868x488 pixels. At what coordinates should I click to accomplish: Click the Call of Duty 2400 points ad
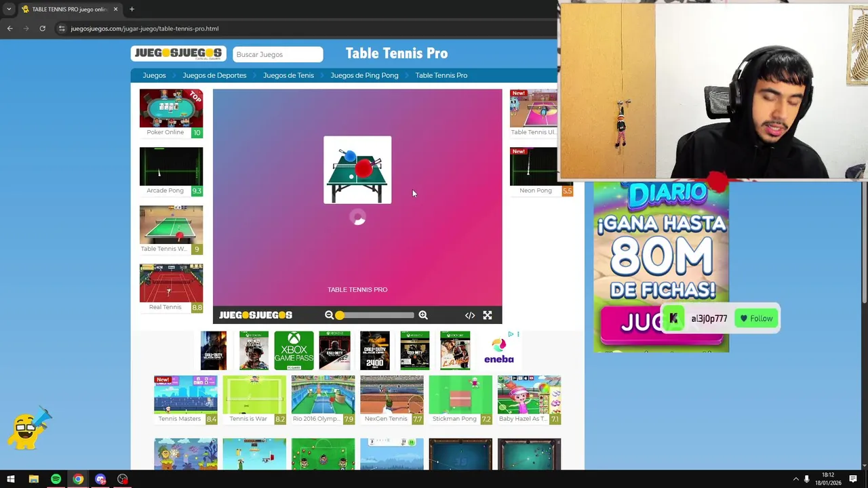coord(375,350)
